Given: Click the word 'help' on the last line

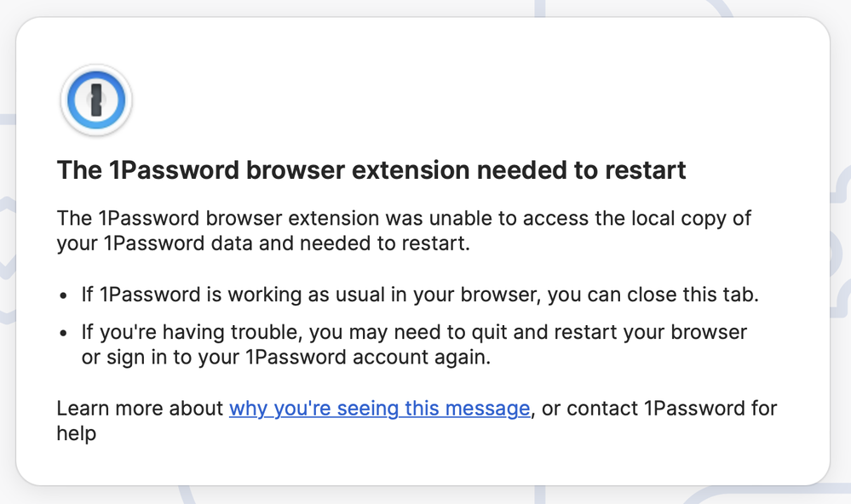Looking at the screenshot, I should pyautogui.click(x=77, y=433).
